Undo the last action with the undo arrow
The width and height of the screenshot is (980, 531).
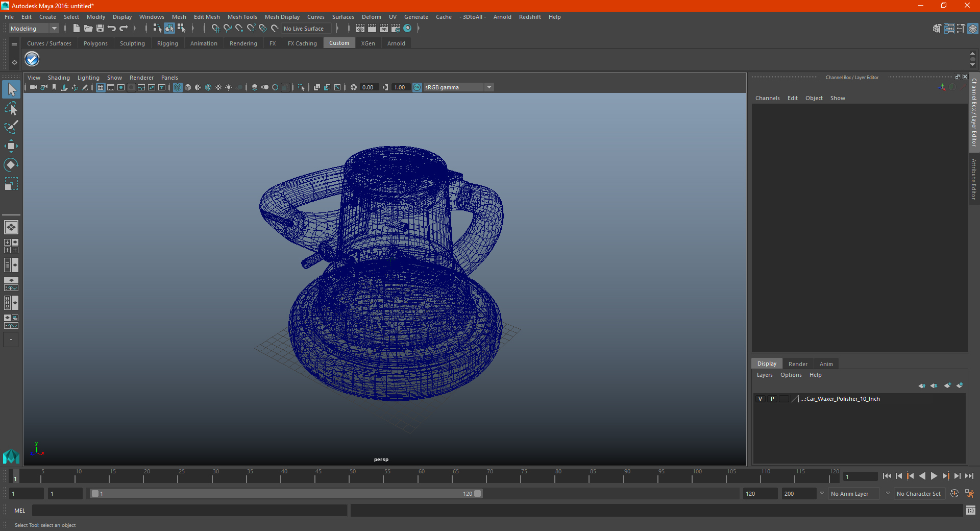[x=112, y=29]
